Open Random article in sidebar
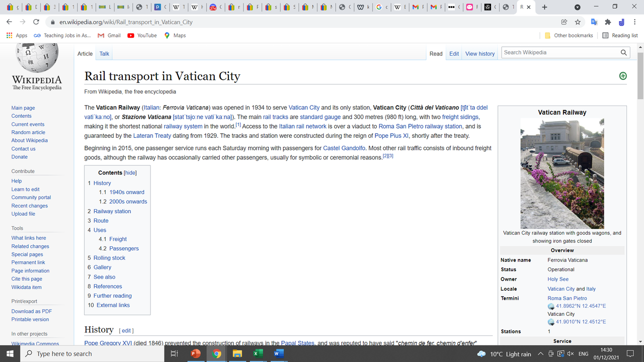This screenshot has width=644, height=362. tap(28, 132)
